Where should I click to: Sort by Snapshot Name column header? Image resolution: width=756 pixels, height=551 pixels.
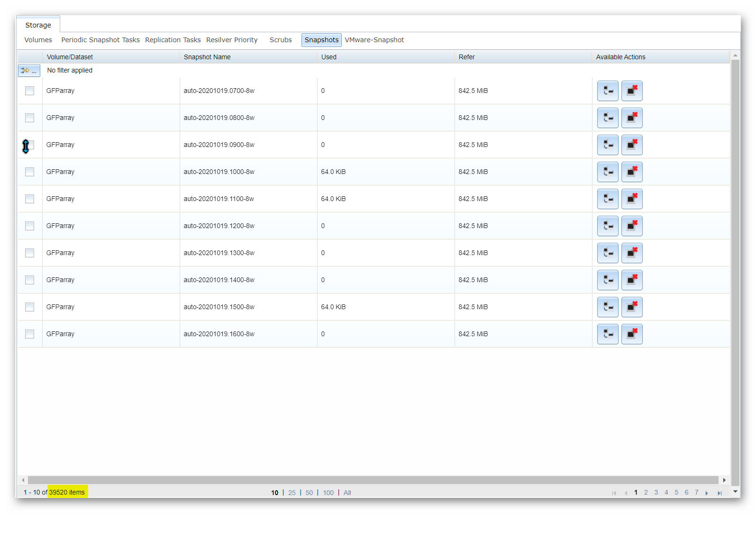248,57
